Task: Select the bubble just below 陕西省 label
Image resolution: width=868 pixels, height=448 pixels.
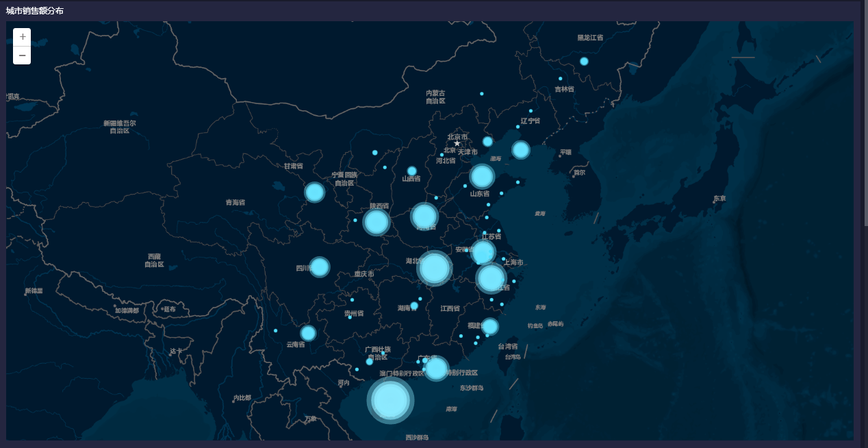Action: coord(376,222)
